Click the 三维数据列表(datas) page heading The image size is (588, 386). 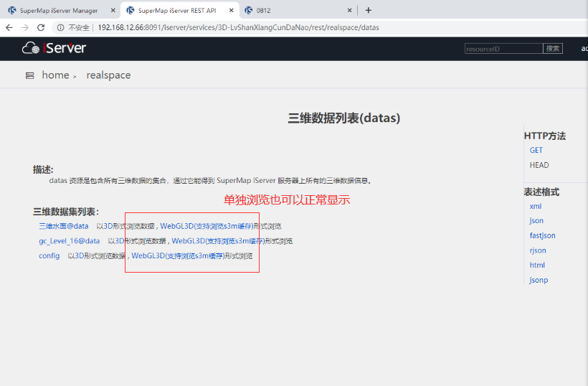pos(344,118)
